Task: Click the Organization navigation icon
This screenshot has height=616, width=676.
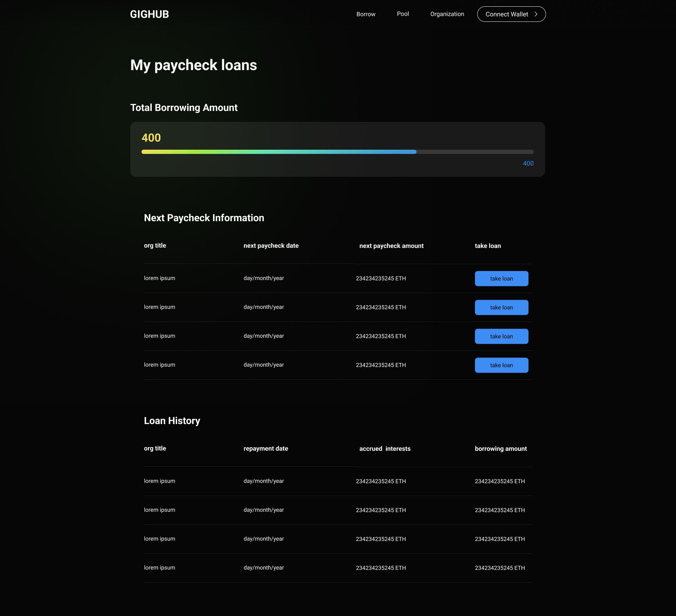Action: click(447, 13)
